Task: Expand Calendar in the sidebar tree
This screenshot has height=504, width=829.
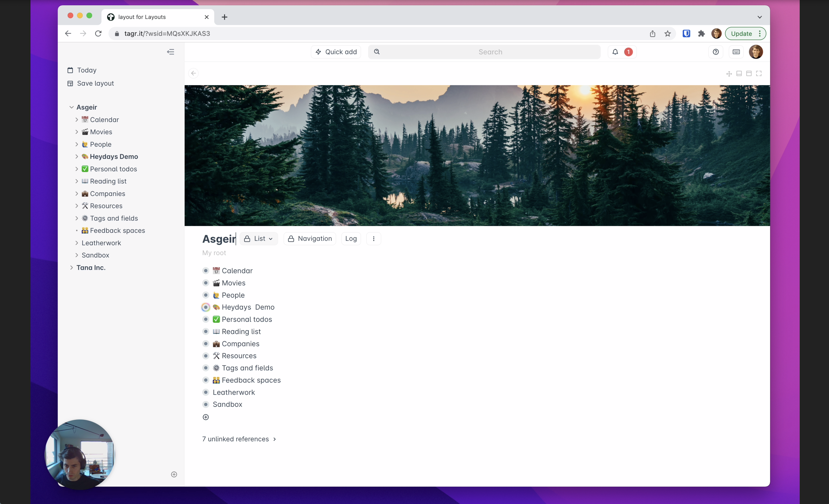Action: 77,120
